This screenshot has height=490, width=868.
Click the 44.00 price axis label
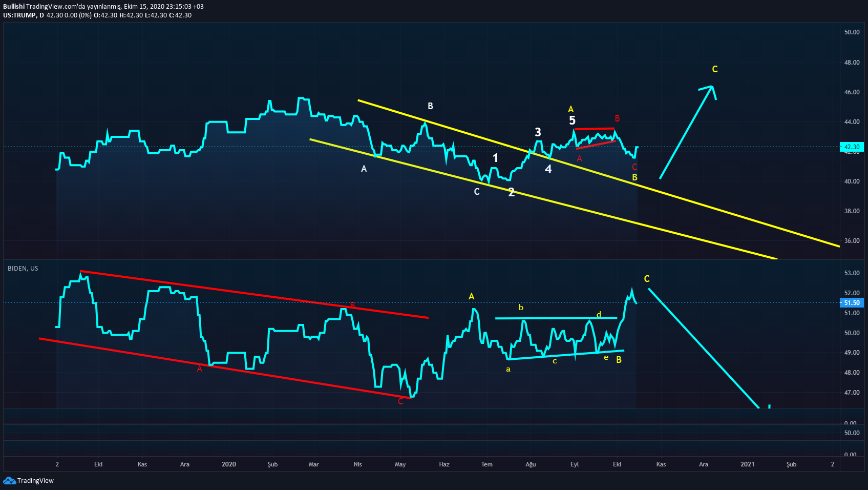(x=852, y=122)
